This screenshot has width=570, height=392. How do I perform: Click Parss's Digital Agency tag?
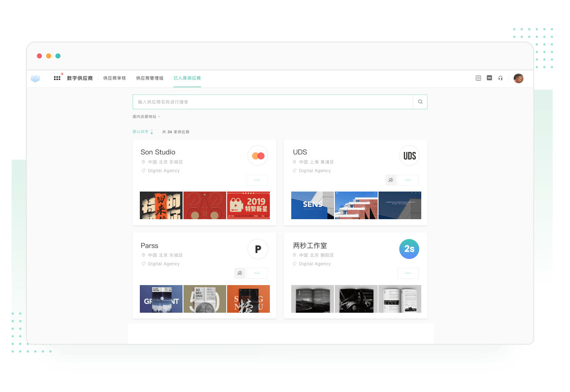pyautogui.click(x=164, y=264)
